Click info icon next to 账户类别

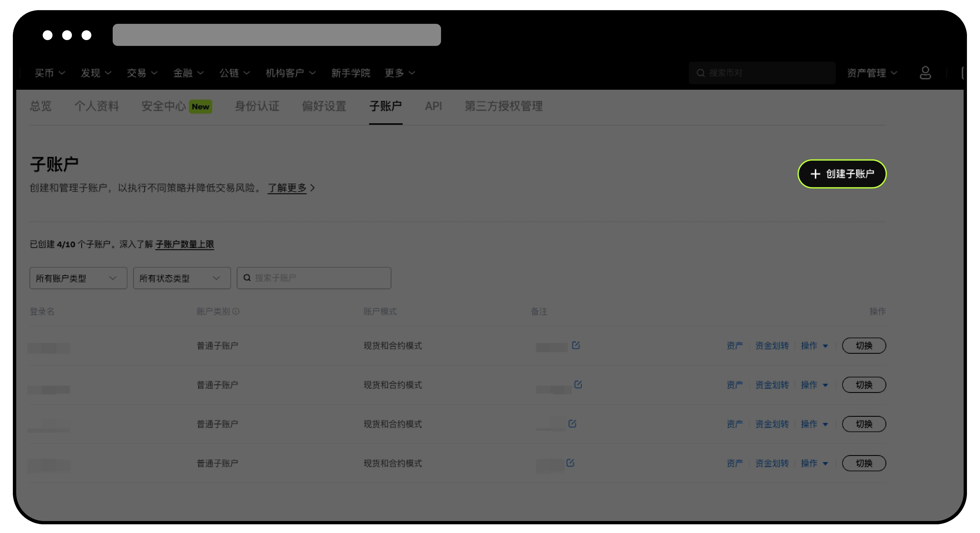236,311
